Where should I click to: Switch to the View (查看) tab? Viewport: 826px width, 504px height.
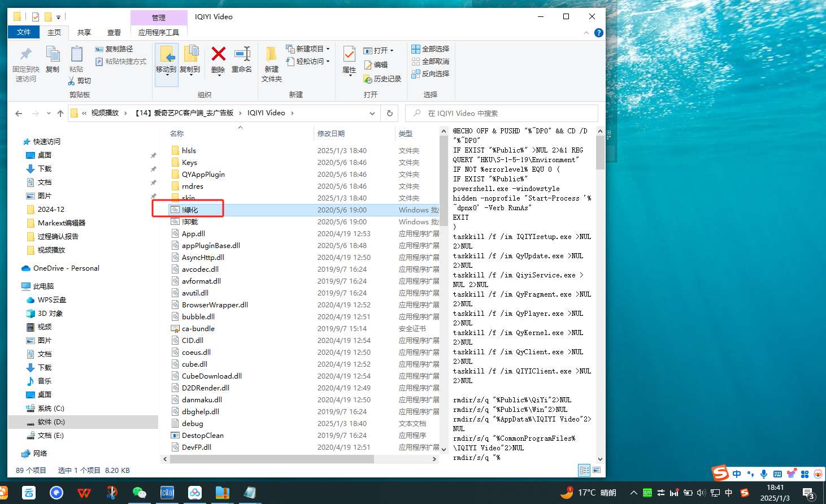point(114,33)
